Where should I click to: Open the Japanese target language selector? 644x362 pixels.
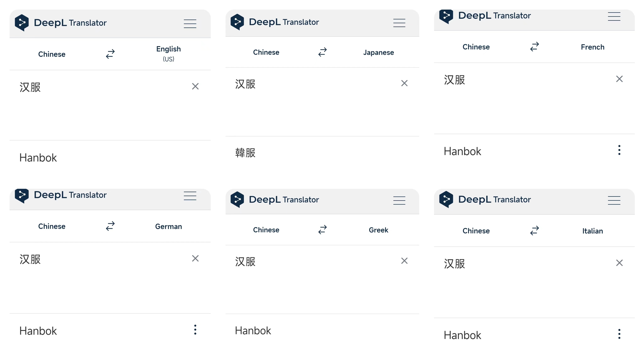point(378,52)
